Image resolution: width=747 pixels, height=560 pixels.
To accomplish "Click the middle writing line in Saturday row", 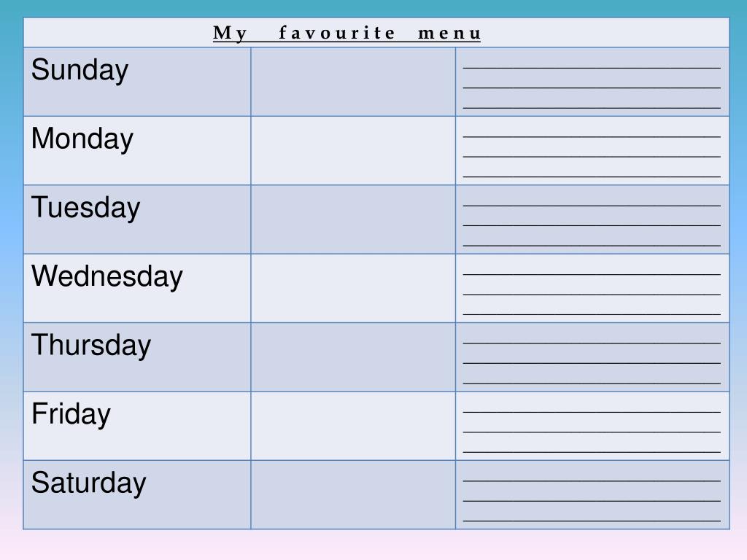I will click(x=592, y=501).
